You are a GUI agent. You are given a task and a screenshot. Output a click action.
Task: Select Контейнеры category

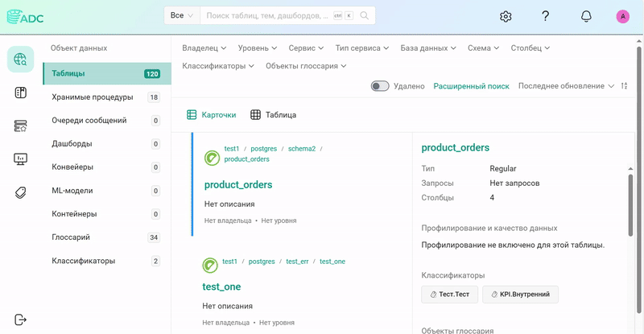107,214
